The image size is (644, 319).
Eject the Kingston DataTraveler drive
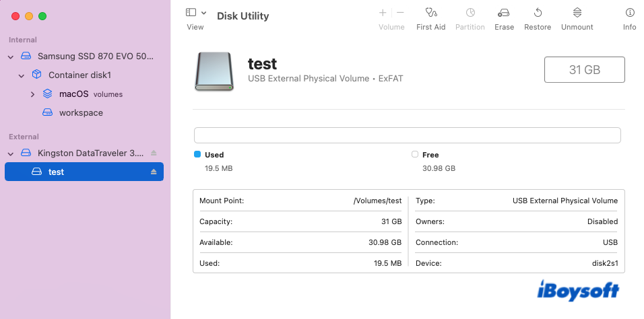(154, 153)
